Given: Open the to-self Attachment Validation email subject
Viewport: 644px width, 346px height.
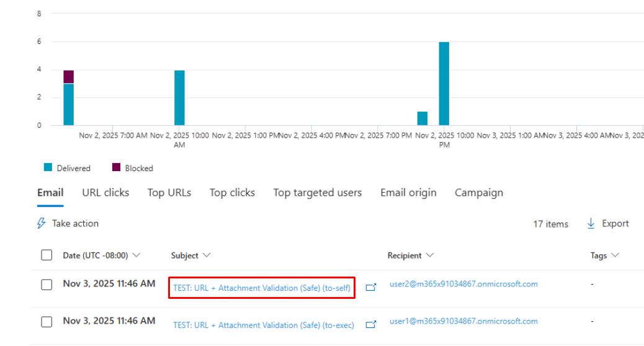Looking at the screenshot, I should coord(261,288).
